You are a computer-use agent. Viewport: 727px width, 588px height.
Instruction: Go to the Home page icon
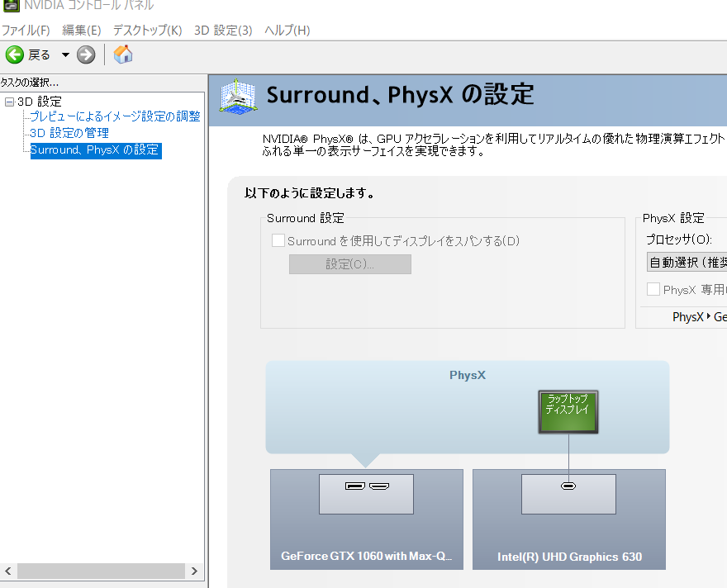pyautogui.click(x=123, y=55)
